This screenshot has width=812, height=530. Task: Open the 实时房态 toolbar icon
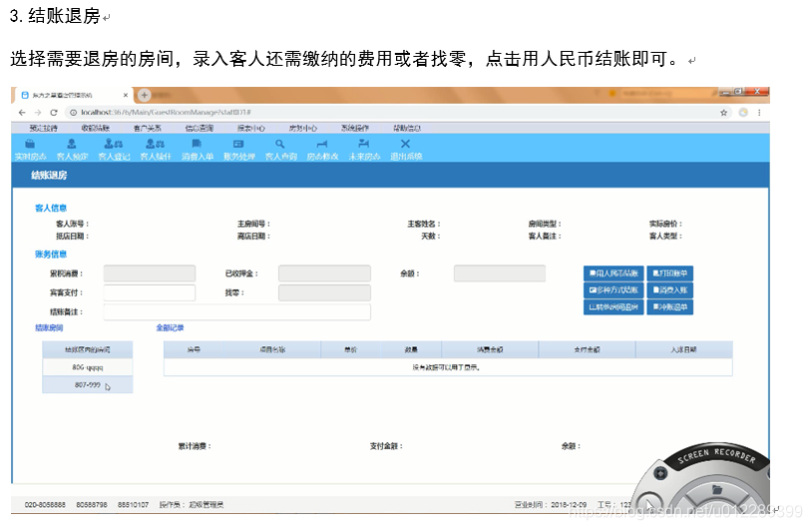pyautogui.click(x=30, y=149)
